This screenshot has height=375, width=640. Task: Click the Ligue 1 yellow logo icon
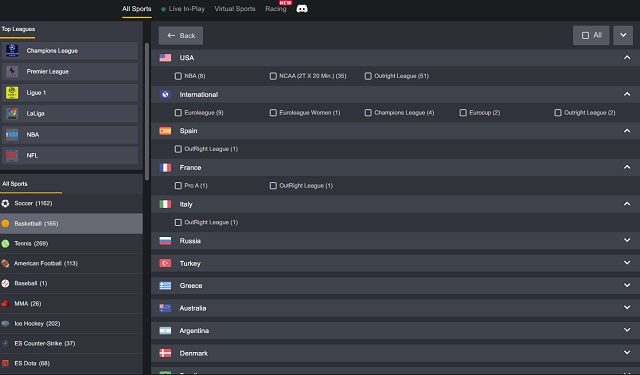12,93
